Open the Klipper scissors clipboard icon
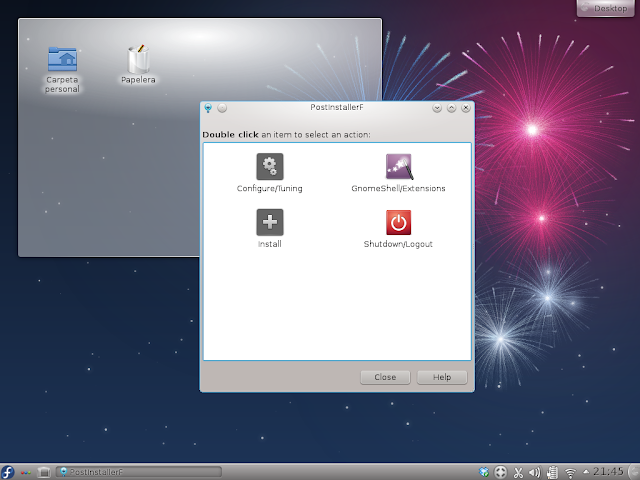 click(518, 473)
